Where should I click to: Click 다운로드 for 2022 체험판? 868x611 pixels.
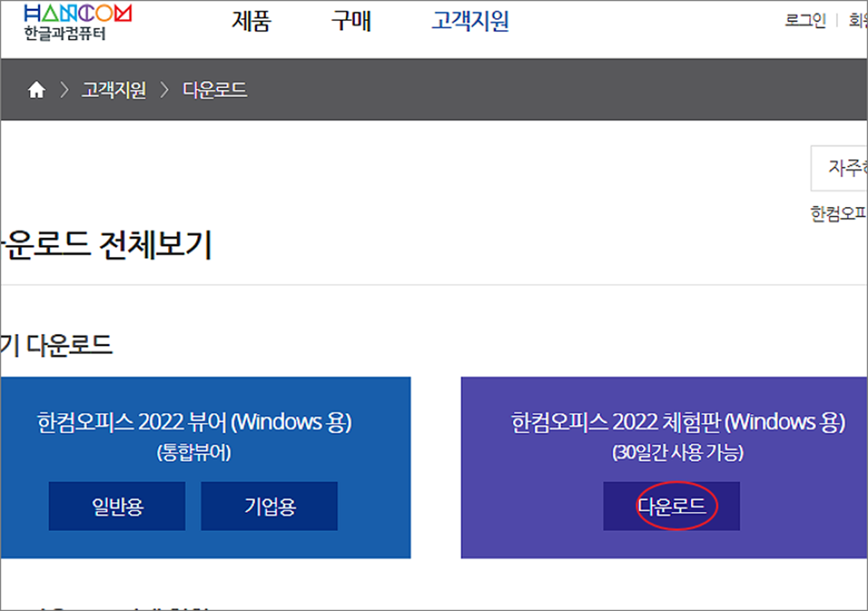pyautogui.click(x=671, y=506)
